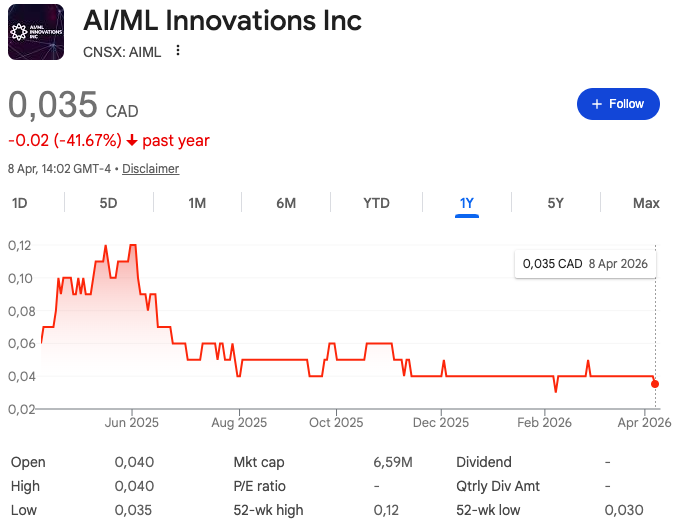Image resolution: width=676 pixels, height=526 pixels.
Task: Click the Follow button
Action: [618, 104]
